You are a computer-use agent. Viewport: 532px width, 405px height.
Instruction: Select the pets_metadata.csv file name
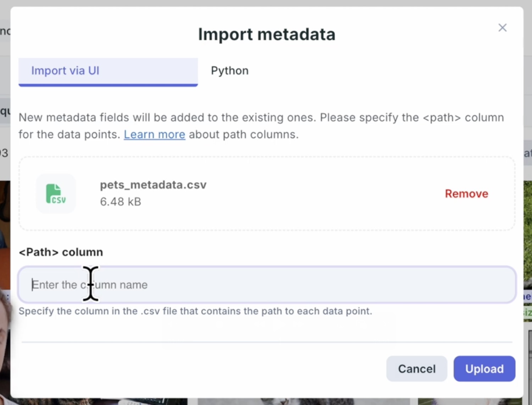153,185
